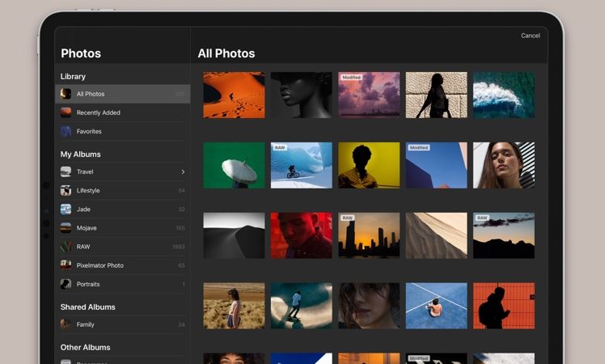Choose the Mojave album icon
Viewport: 605px width, 364px height.
[x=66, y=228]
